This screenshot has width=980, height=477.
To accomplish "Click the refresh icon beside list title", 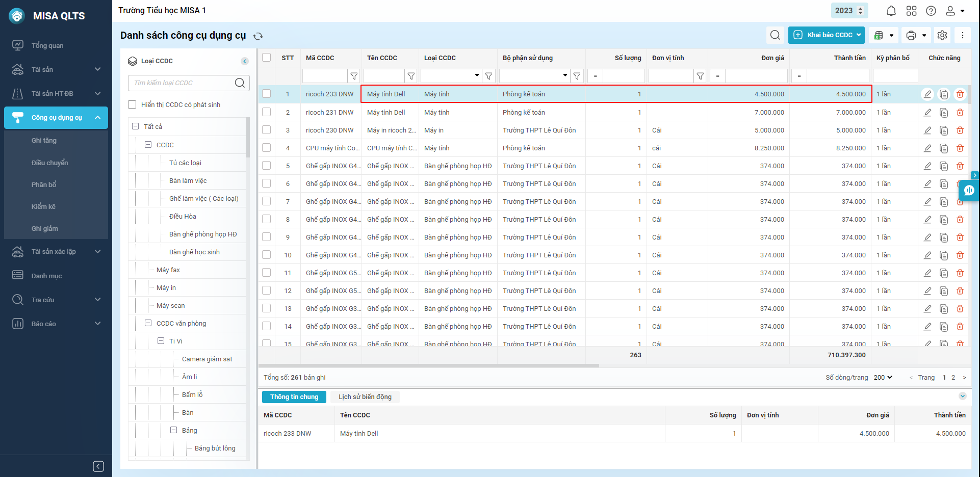I will click(258, 36).
